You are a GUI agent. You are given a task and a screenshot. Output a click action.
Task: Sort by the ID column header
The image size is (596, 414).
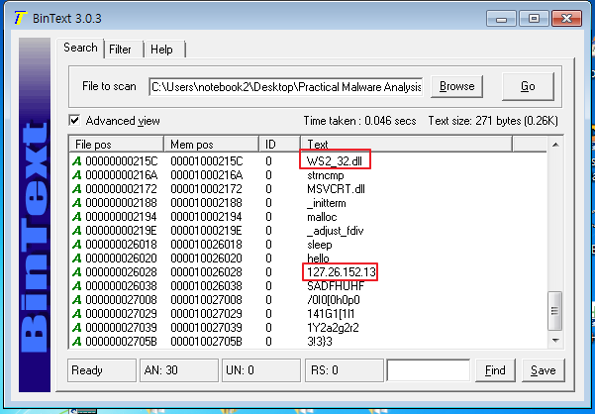pos(279,144)
